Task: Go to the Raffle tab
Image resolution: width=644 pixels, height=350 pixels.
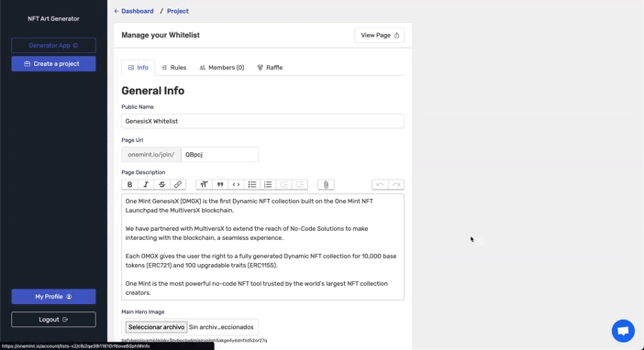Action: tap(270, 67)
